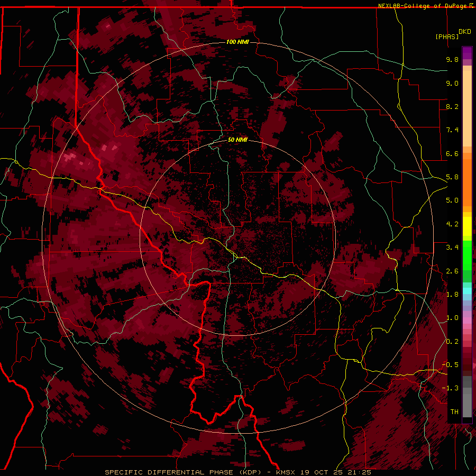Select the 5.8 legend value

[452, 177]
